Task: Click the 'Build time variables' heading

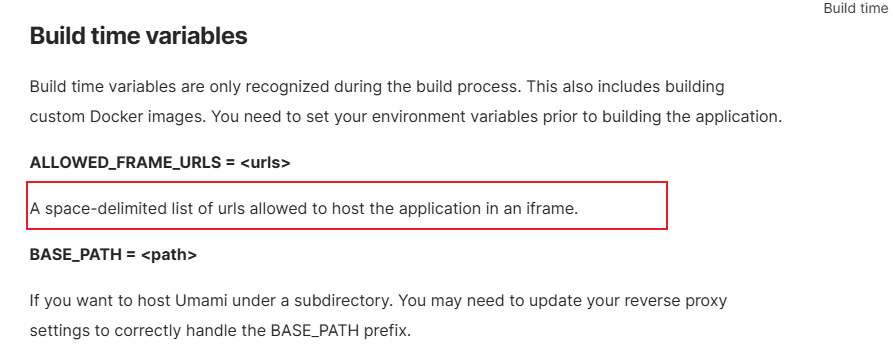Action: pos(138,35)
